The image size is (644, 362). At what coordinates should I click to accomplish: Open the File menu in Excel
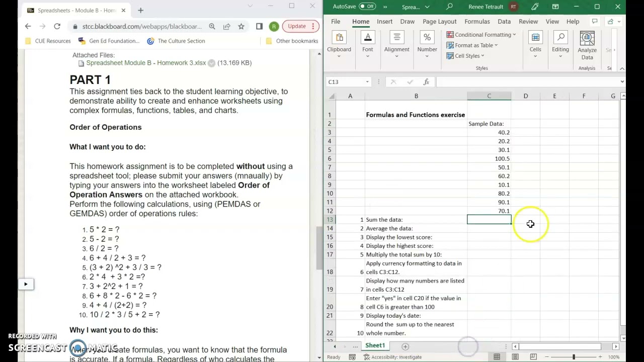[336, 22]
